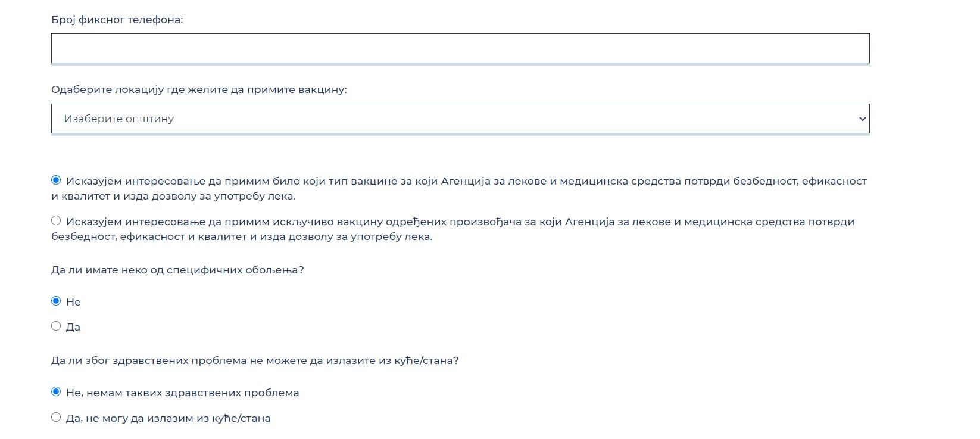Select "Да" radio button for specific illnesses
The width and height of the screenshot is (980, 439).
point(56,326)
